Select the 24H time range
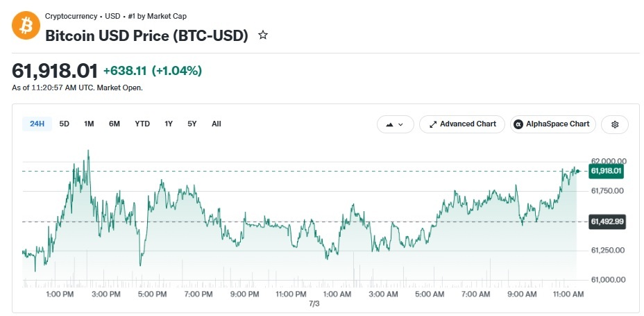This screenshot has width=644, height=316. tap(37, 124)
